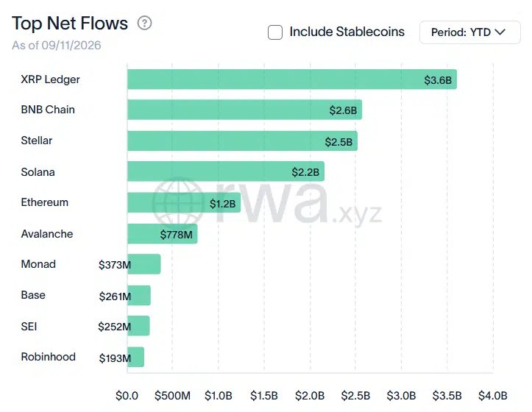Click the Robinhood $193M bar

tap(135, 357)
